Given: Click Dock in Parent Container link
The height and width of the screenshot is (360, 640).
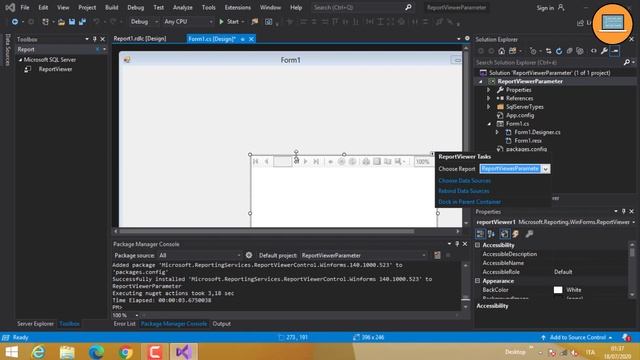Looking at the screenshot, I should (469, 202).
